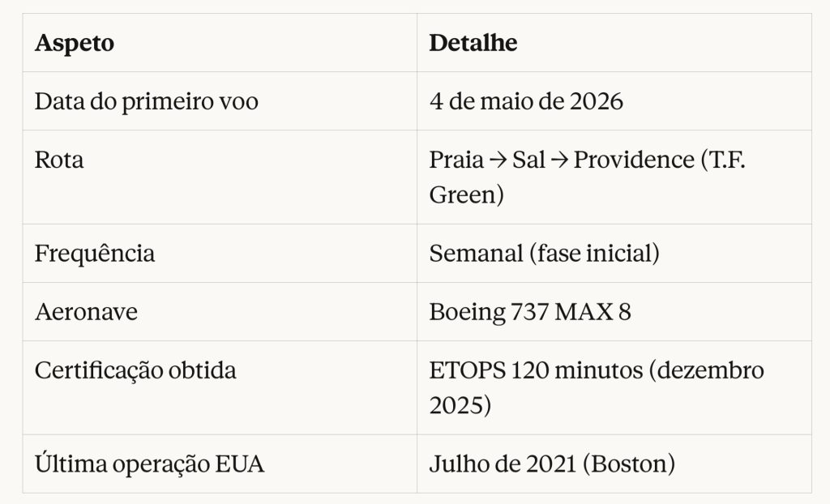Select the Última operação EUA label

point(149,464)
